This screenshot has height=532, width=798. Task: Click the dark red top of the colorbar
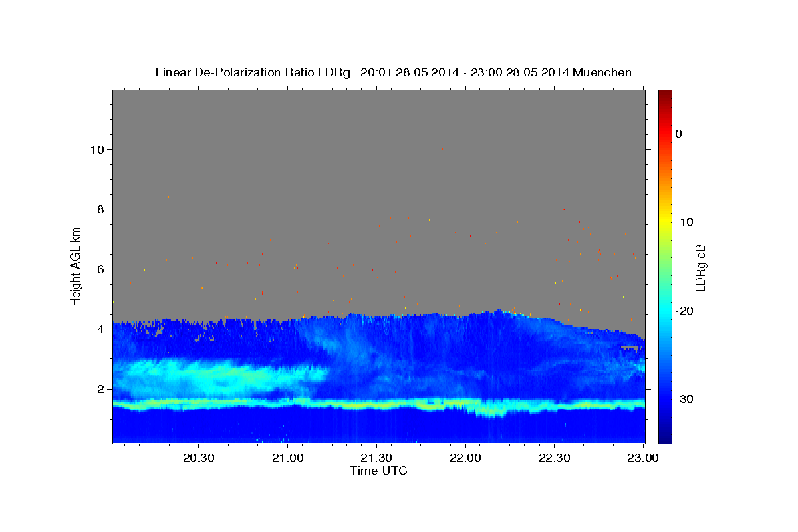665,94
